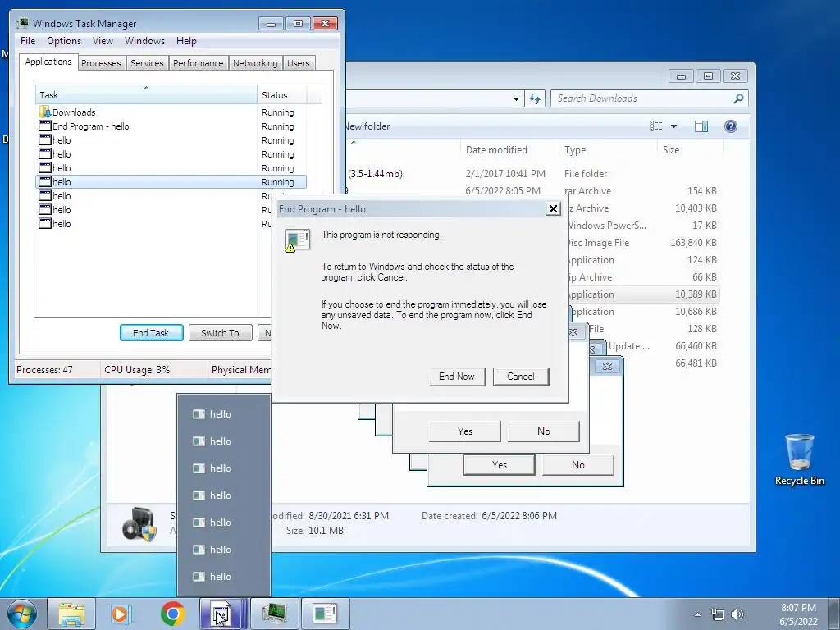Sort files by the Size column

[x=690, y=150]
